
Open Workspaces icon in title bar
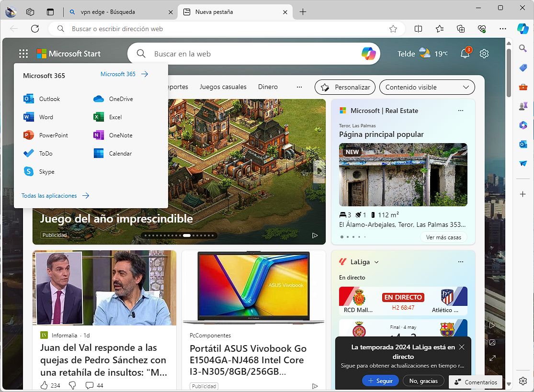pyautogui.click(x=30, y=12)
